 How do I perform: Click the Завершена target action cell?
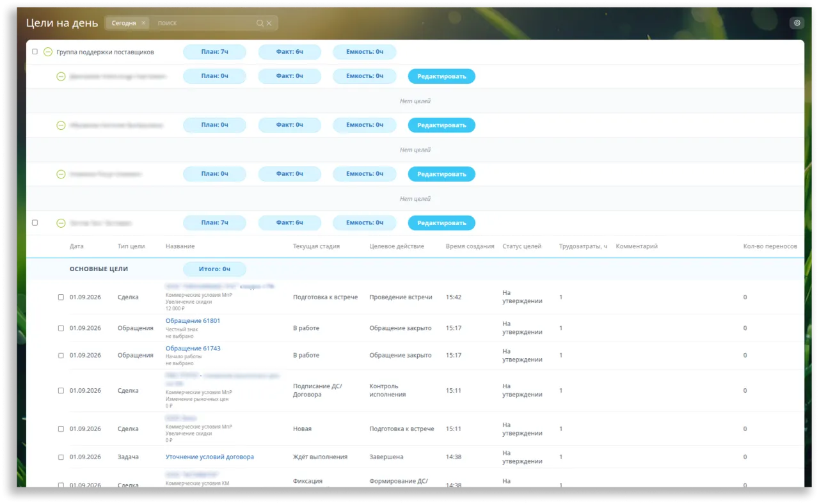[x=386, y=457]
